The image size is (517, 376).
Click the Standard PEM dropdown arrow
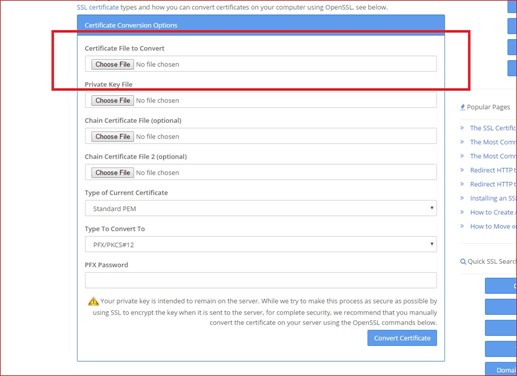tap(432, 208)
